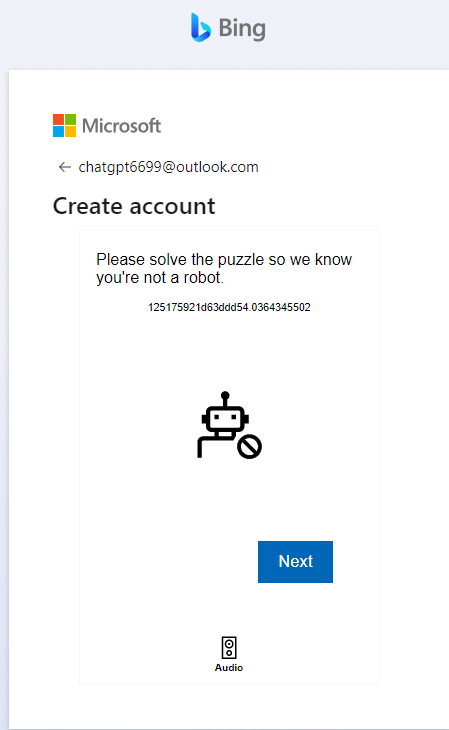Click the Bing logo icon
The image size is (449, 730).
pos(201,27)
